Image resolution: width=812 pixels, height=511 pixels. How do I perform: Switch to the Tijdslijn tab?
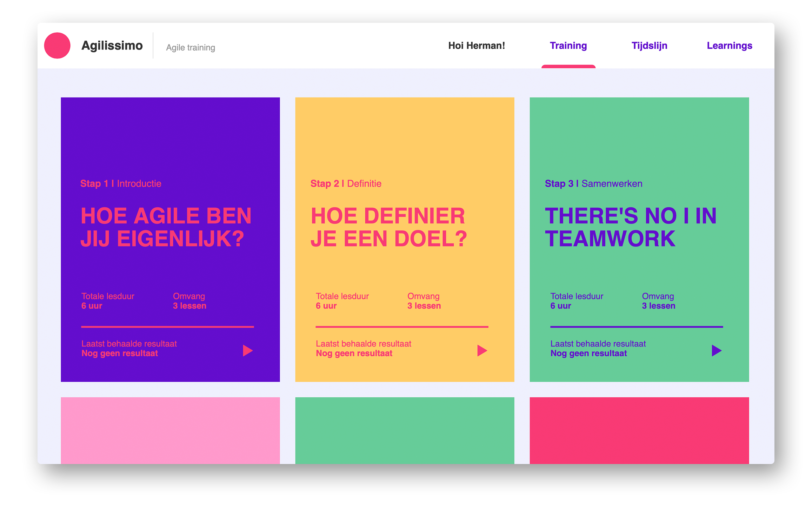[x=649, y=46]
